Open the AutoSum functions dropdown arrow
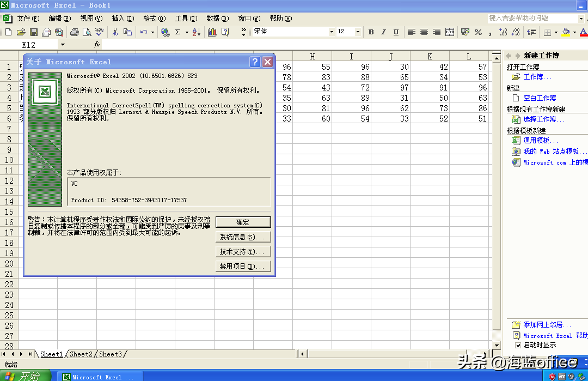 point(187,32)
